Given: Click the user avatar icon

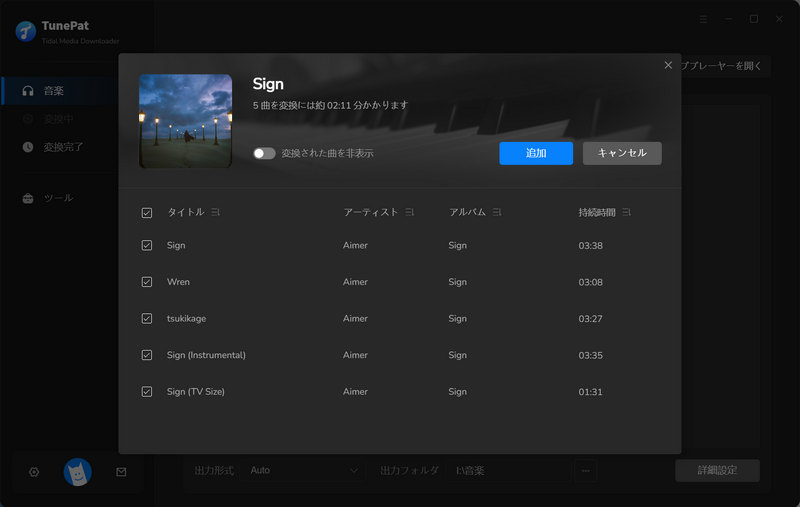Looking at the screenshot, I should 78,472.
